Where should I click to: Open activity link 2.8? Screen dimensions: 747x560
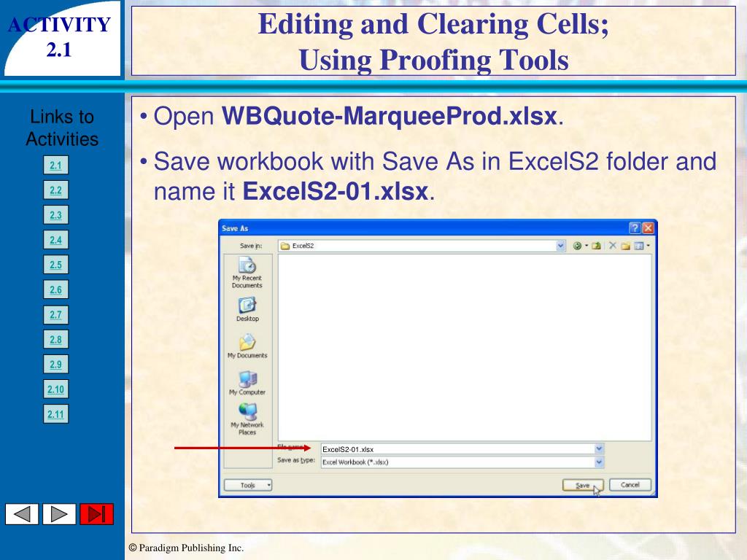pyautogui.click(x=55, y=340)
